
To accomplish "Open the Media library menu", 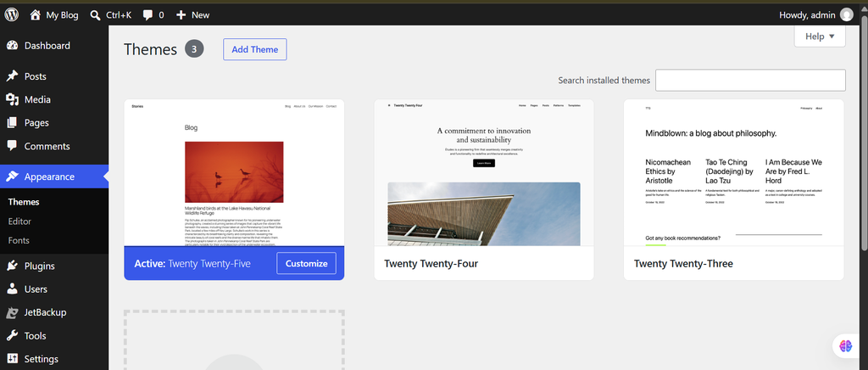I will tap(54, 99).
